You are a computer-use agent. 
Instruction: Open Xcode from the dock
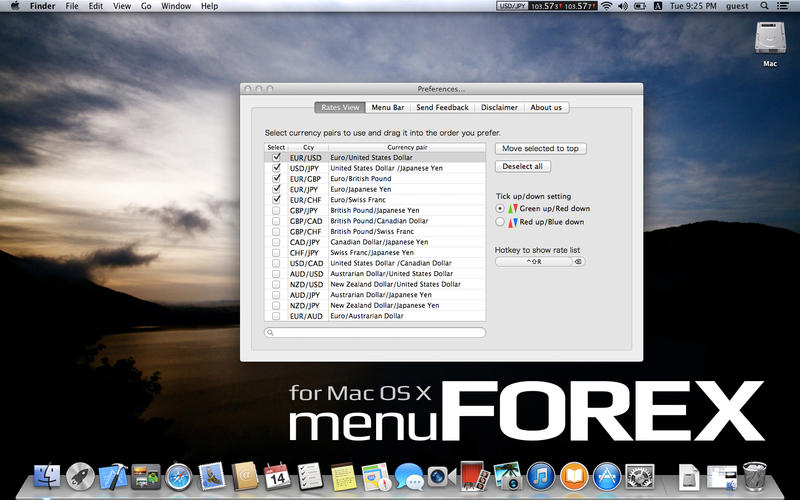pos(113,477)
